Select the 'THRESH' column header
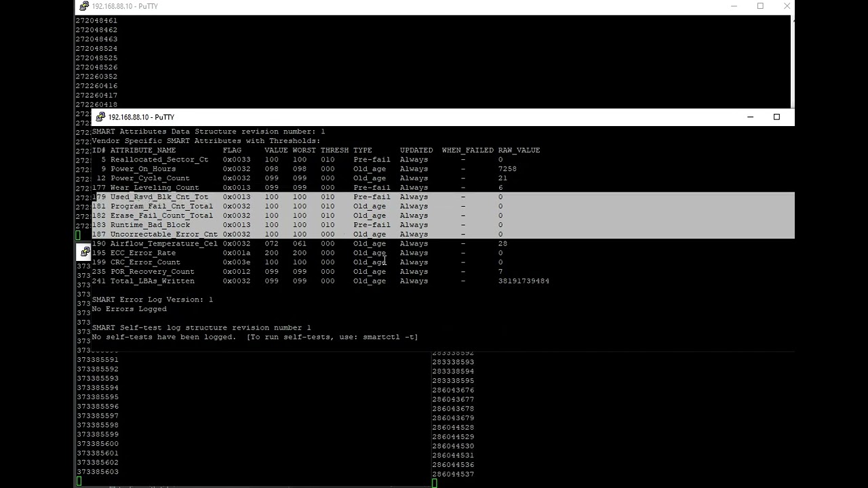This screenshot has height=488, width=868. [x=334, y=150]
